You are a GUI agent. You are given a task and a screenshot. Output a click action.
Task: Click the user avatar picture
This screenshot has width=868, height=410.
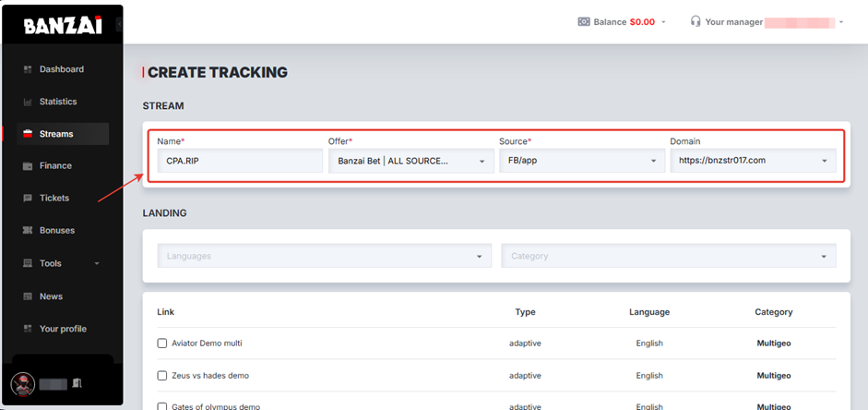[23, 384]
